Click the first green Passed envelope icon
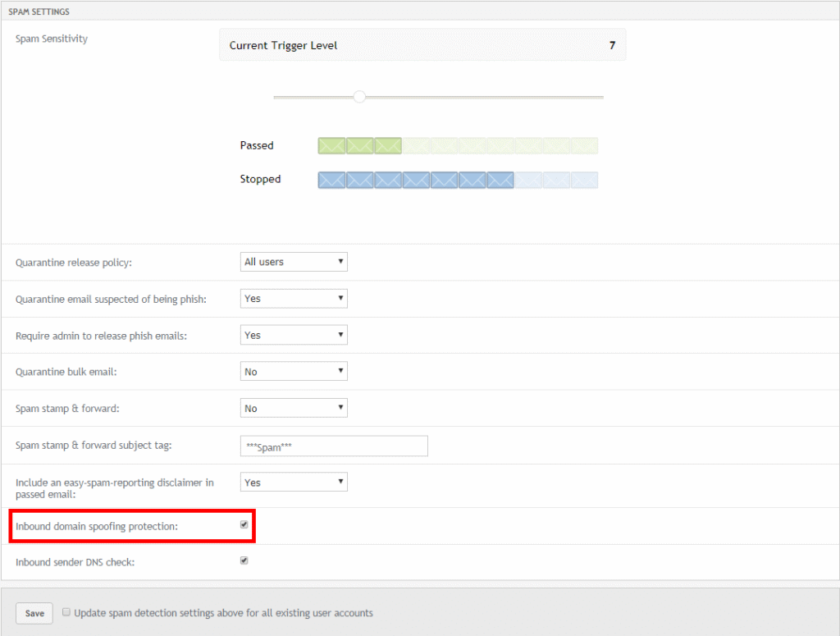The width and height of the screenshot is (840, 636). click(x=331, y=146)
